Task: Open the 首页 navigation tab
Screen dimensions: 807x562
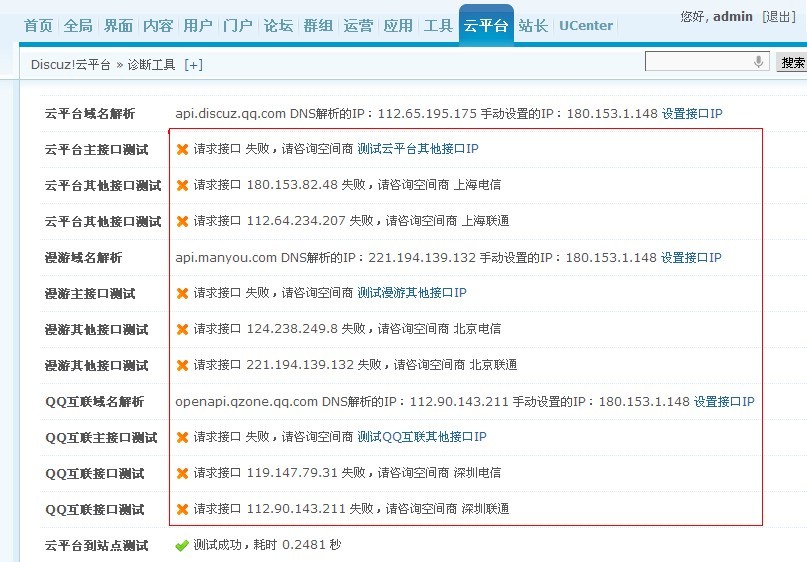Action: tap(38, 26)
